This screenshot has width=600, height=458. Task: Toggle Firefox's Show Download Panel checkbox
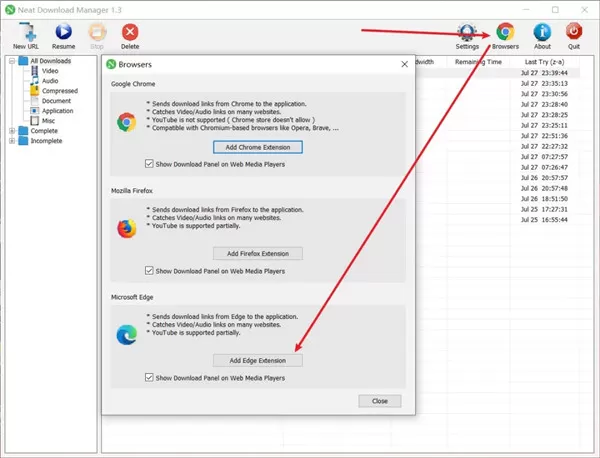click(x=149, y=271)
